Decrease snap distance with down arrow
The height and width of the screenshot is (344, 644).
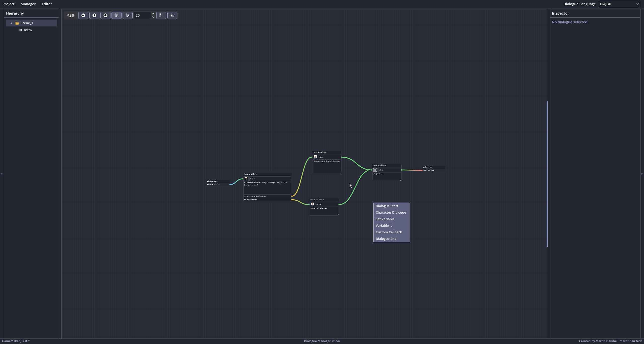point(153,17)
